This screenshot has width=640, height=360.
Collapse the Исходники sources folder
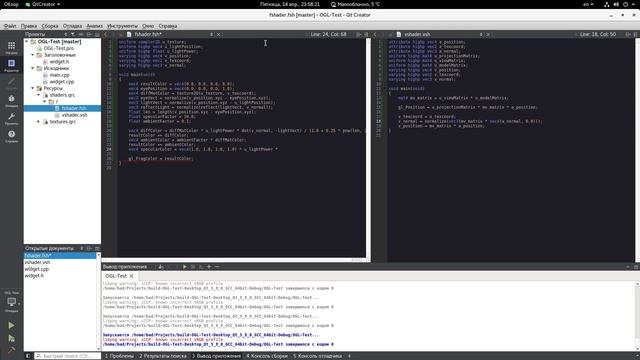pos(33,68)
